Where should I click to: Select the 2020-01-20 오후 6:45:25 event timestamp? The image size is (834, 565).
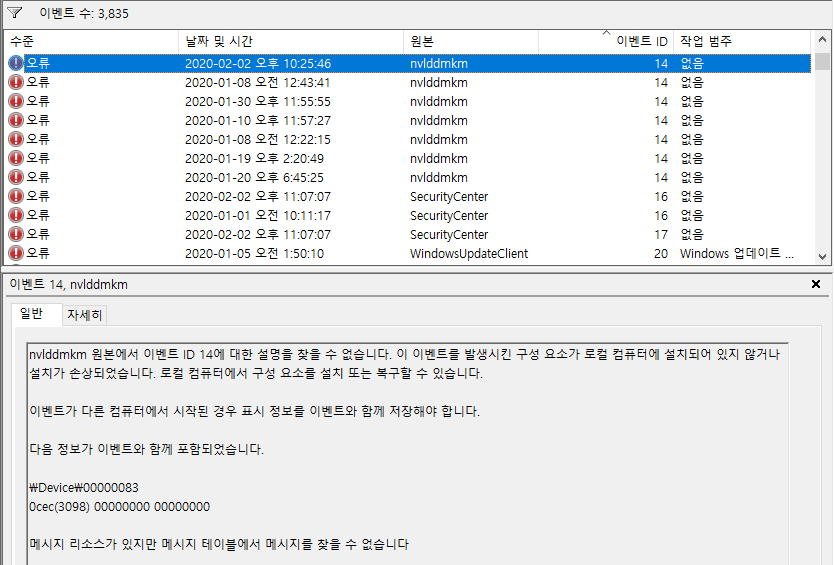pyautogui.click(x=254, y=177)
